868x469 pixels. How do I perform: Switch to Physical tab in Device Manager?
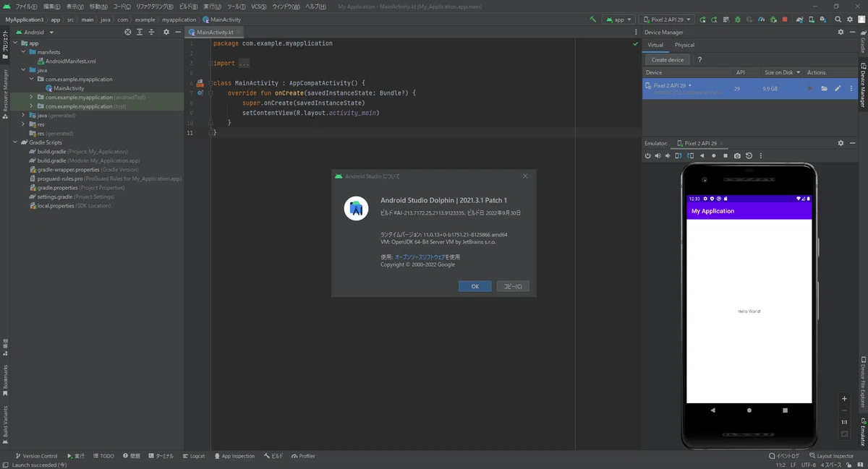[684, 45]
